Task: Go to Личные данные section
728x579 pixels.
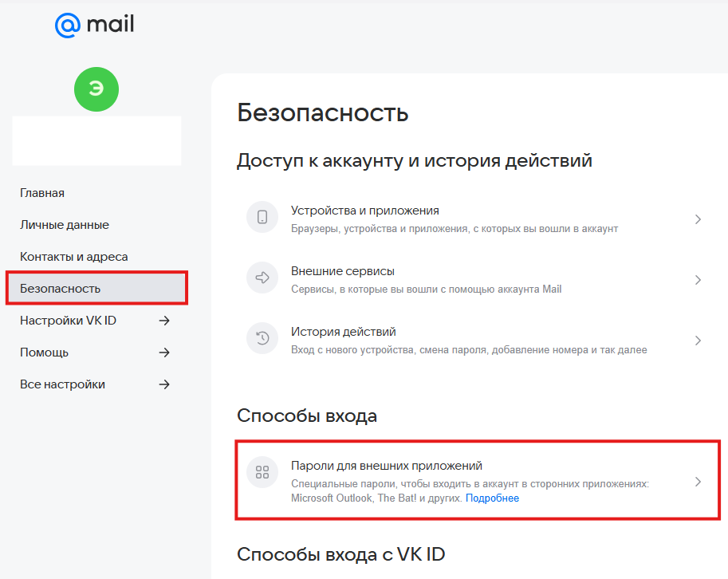Action: pos(65,225)
